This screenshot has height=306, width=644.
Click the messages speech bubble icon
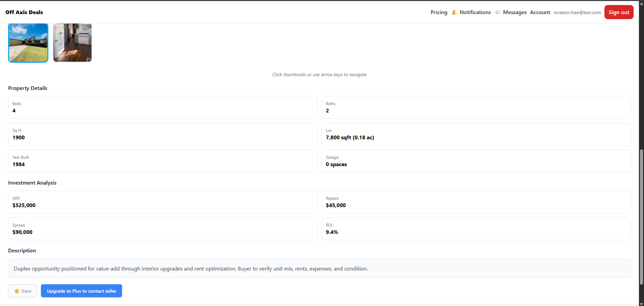[498, 12]
